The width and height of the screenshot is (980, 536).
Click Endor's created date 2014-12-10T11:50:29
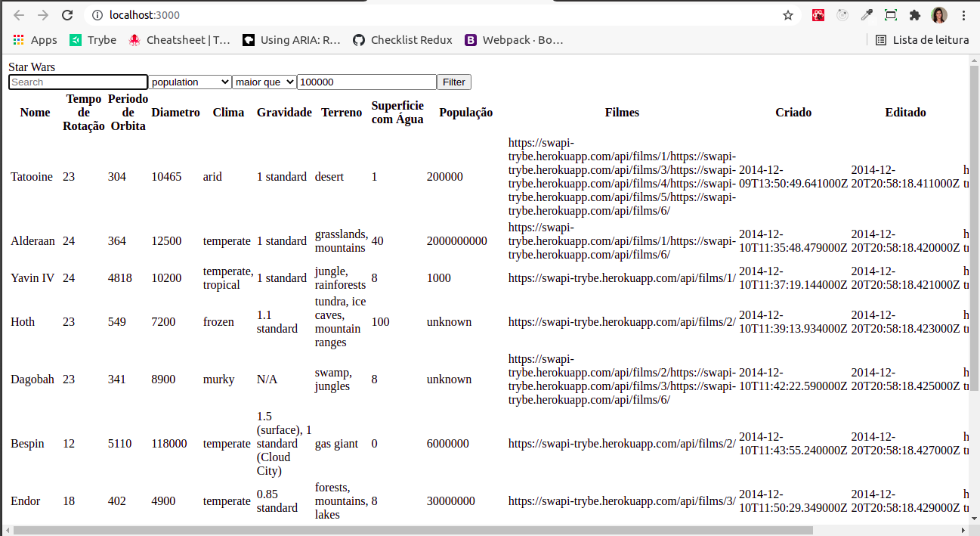coord(793,501)
